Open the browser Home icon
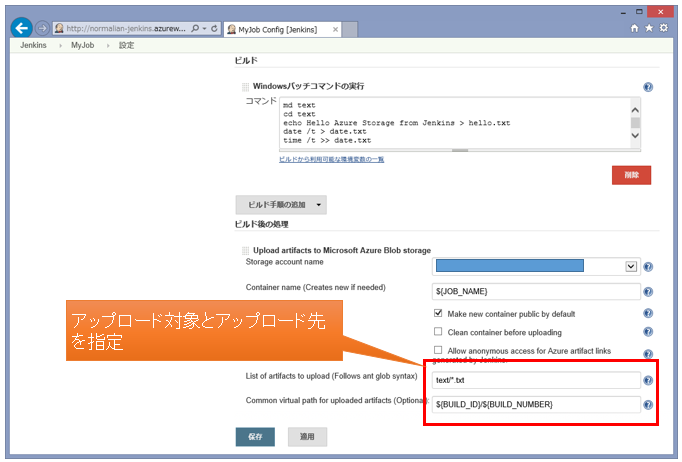 pyautogui.click(x=635, y=28)
